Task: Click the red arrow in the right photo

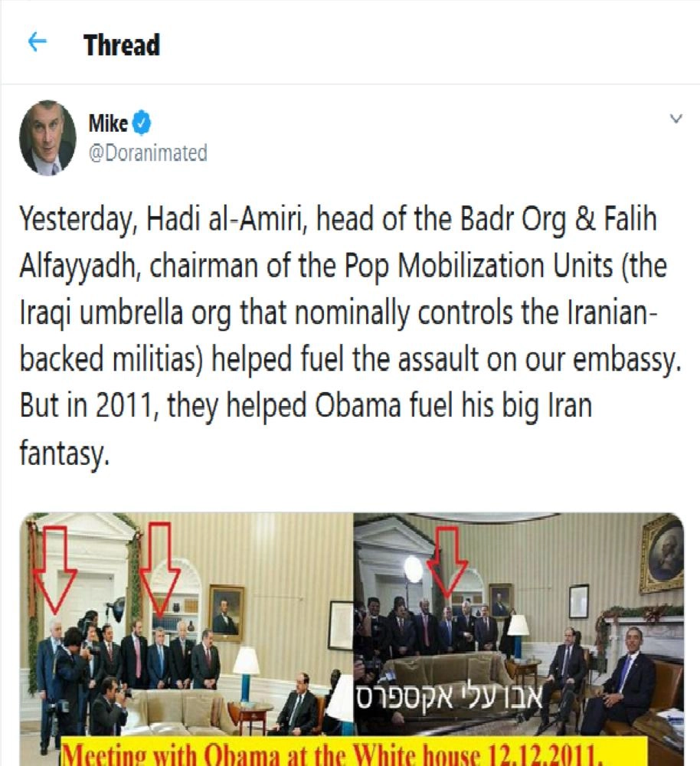Action: click(x=446, y=561)
